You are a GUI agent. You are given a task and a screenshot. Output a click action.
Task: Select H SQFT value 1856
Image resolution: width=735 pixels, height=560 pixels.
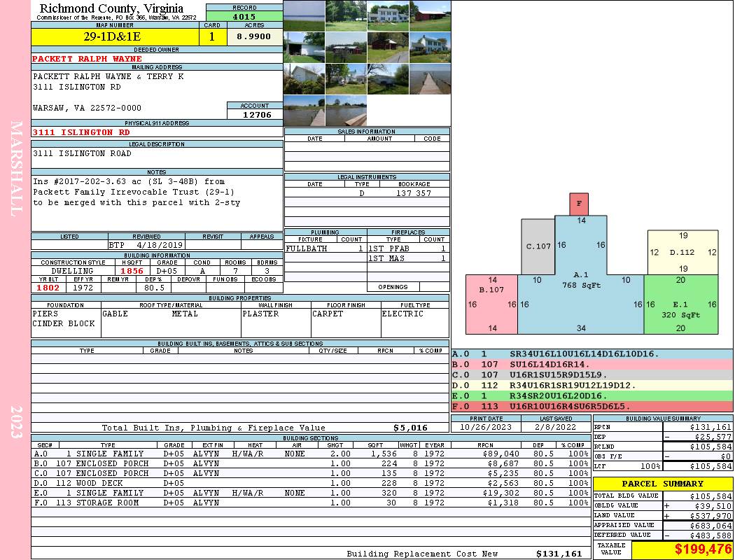coord(132,271)
